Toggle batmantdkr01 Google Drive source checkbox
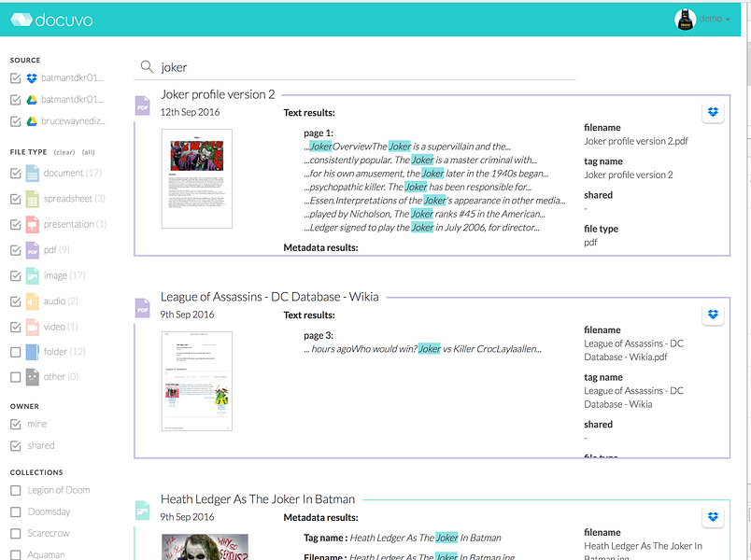The image size is (751, 560). (15, 100)
